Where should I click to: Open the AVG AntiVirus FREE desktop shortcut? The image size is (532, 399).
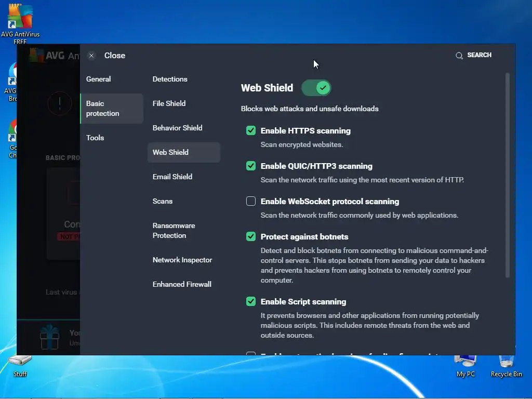point(20,23)
